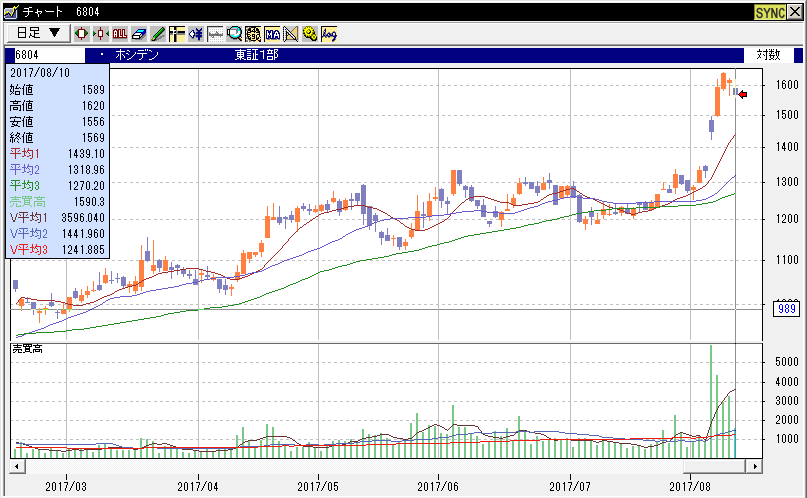Viewport: 807px width, 498px height.
Task: Close the chart window
Action: point(795,11)
